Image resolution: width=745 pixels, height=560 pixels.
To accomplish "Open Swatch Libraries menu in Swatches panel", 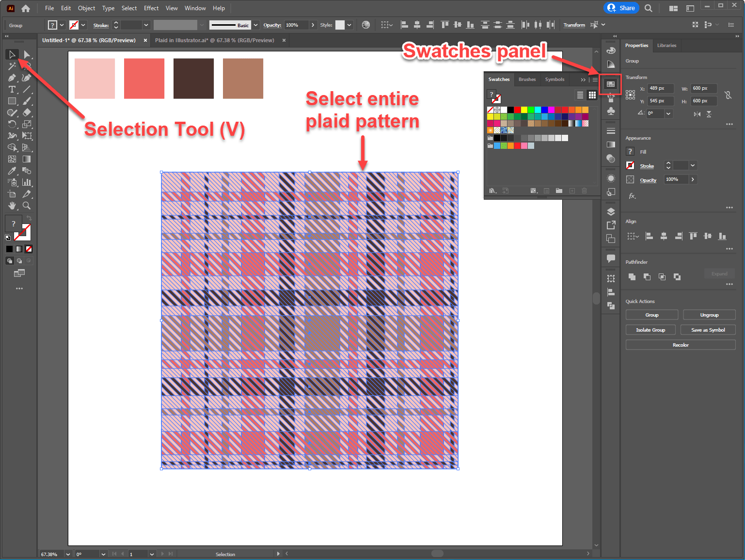I will click(x=493, y=191).
